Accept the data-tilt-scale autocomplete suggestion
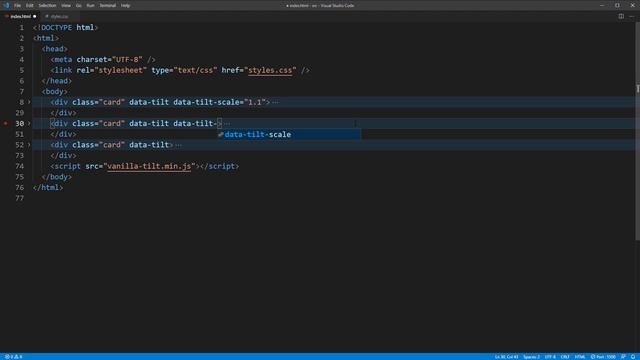This screenshot has height=360, width=640. (289, 134)
